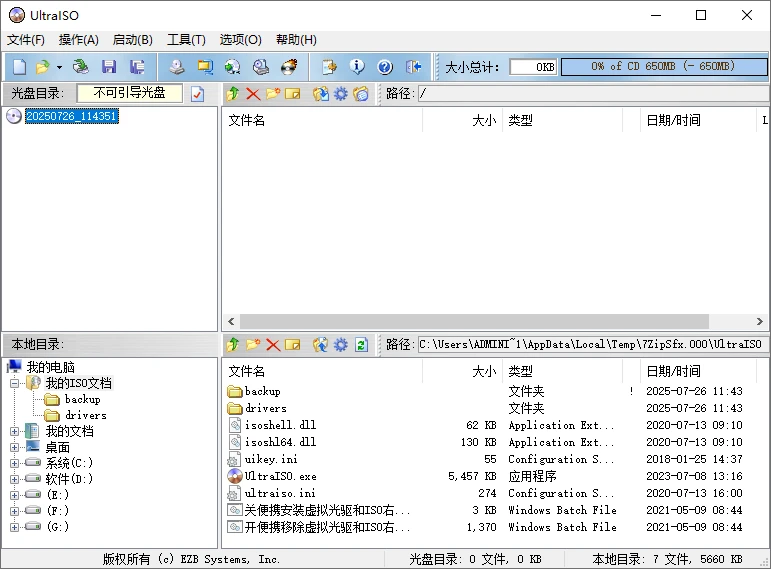Collapse the 我的ISO文档 tree node

pos(14,383)
